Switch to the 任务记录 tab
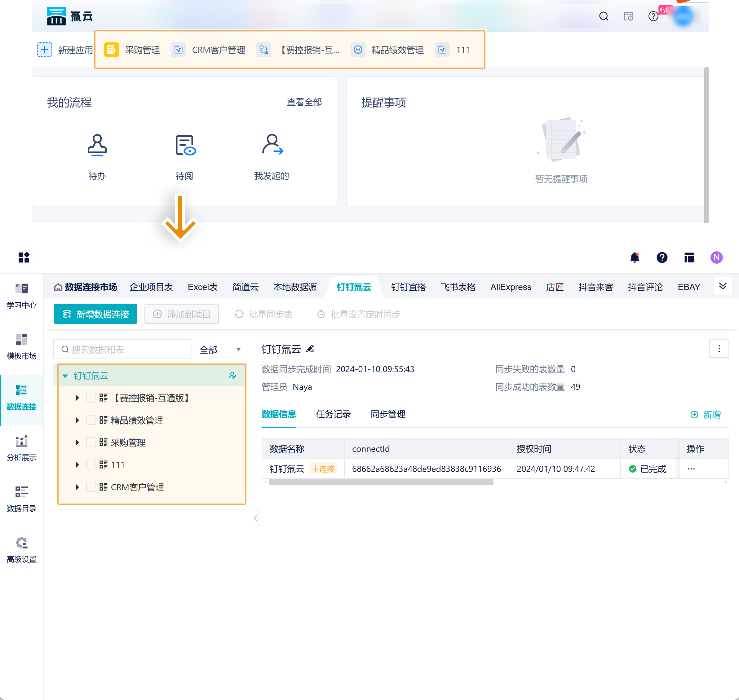 (333, 414)
